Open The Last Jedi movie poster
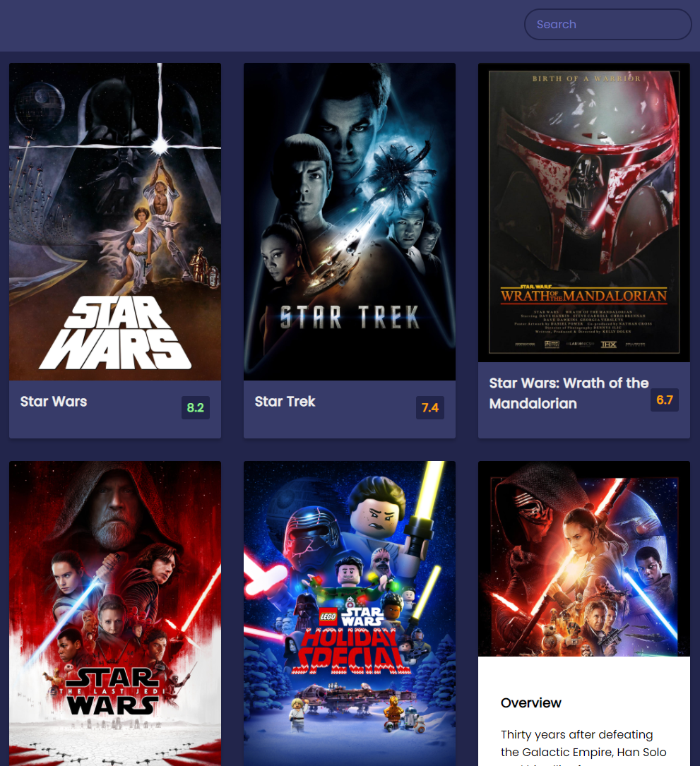The width and height of the screenshot is (700, 766). 115,614
